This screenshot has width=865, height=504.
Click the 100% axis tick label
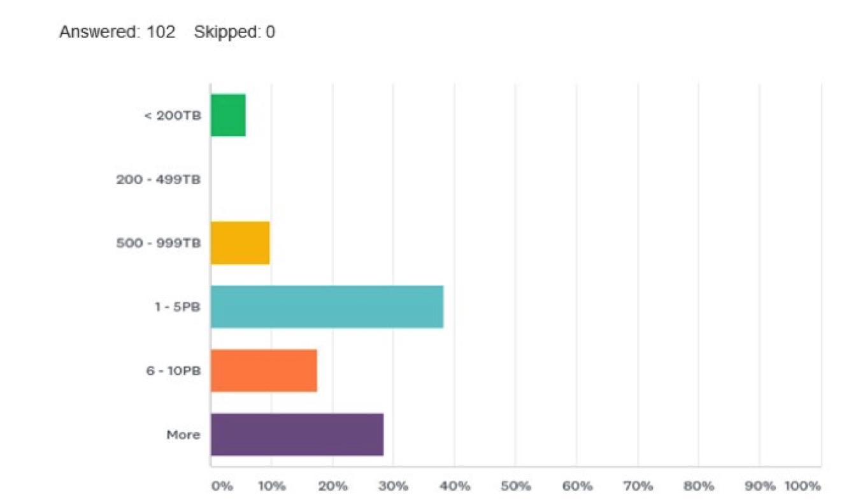click(x=803, y=487)
